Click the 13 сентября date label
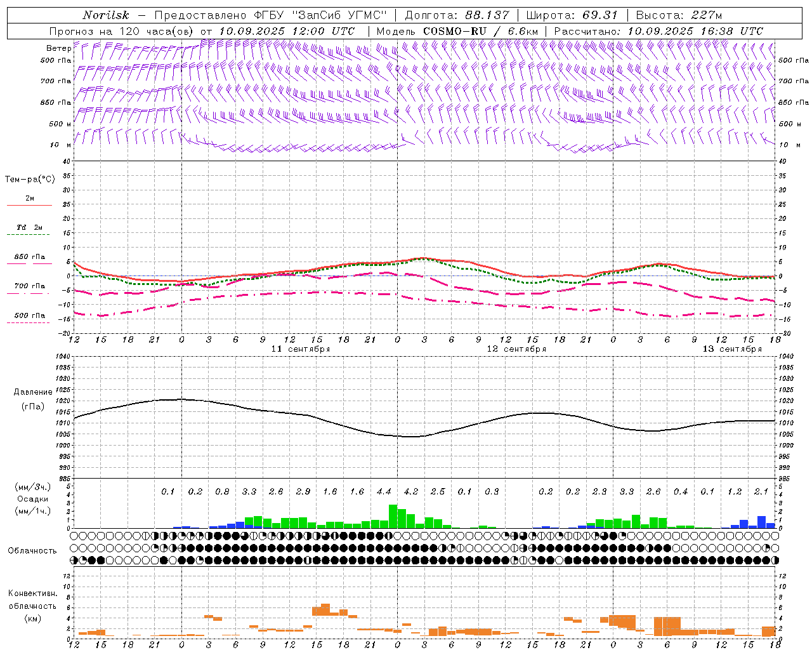 click(x=732, y=349)
